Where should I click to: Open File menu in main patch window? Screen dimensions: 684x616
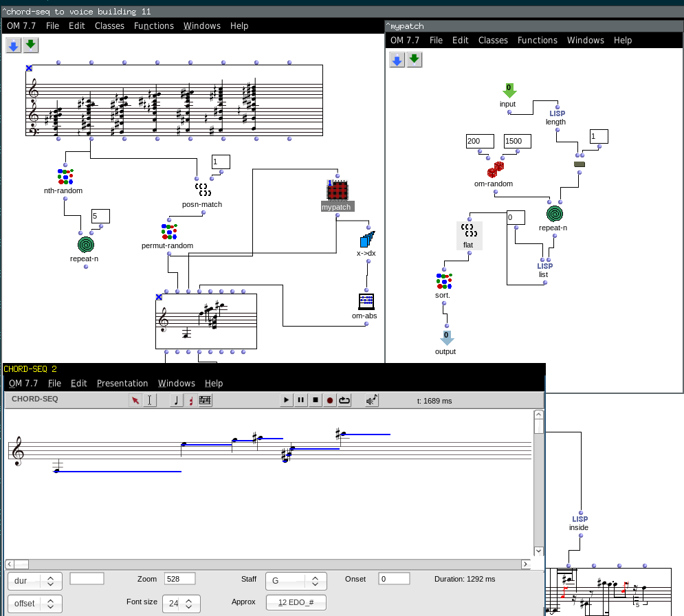click(x=52, y=25)
